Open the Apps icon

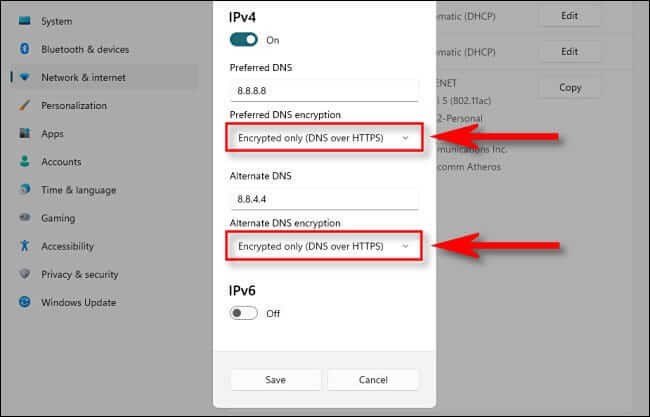point(23,133)
